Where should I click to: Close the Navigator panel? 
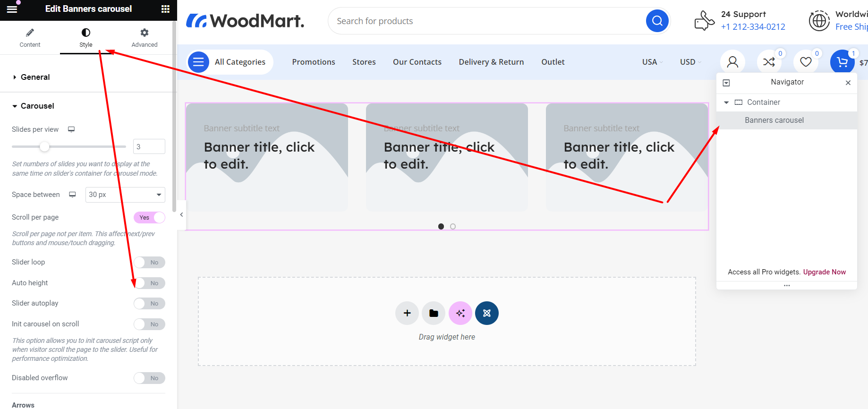(x=848, y=83)
